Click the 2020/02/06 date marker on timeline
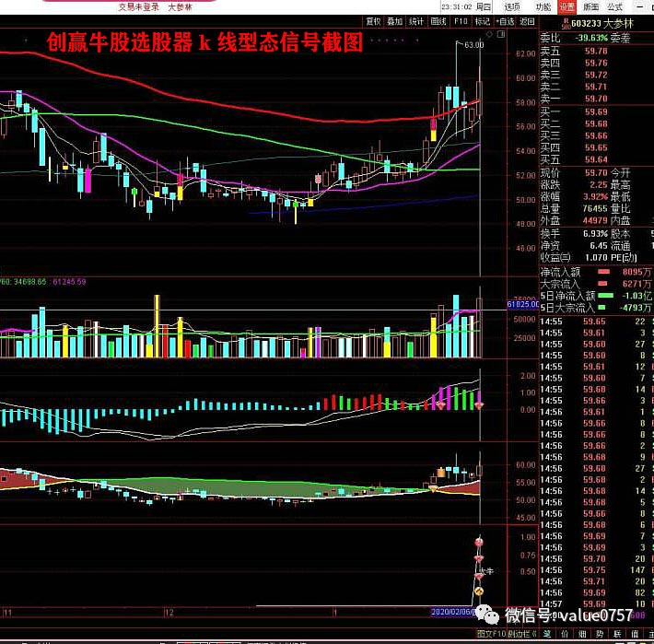This screenshot has width=654, height=644. [x=453, y=612]
